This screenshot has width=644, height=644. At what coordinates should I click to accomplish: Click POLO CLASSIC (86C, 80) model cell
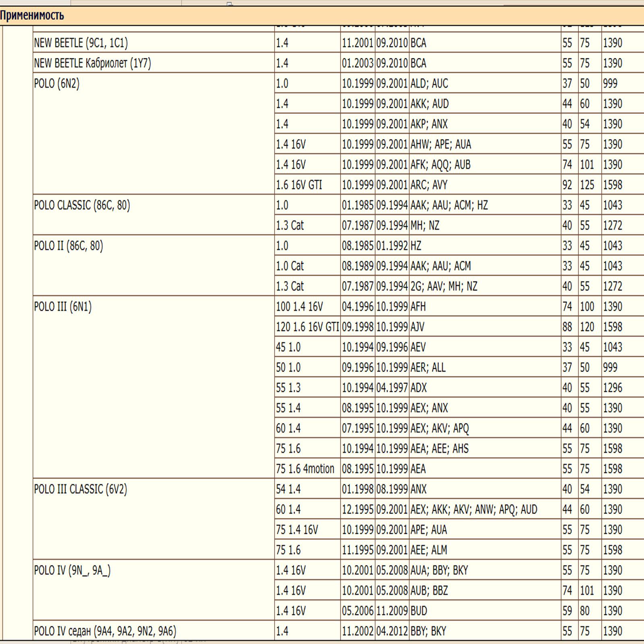coord(82,205)
